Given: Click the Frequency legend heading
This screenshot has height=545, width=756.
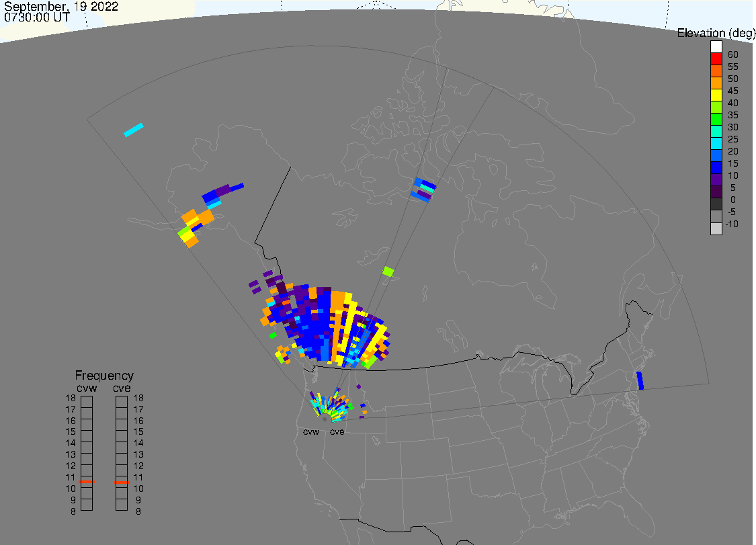Looking at the screenshot, I should pos(104,375).
